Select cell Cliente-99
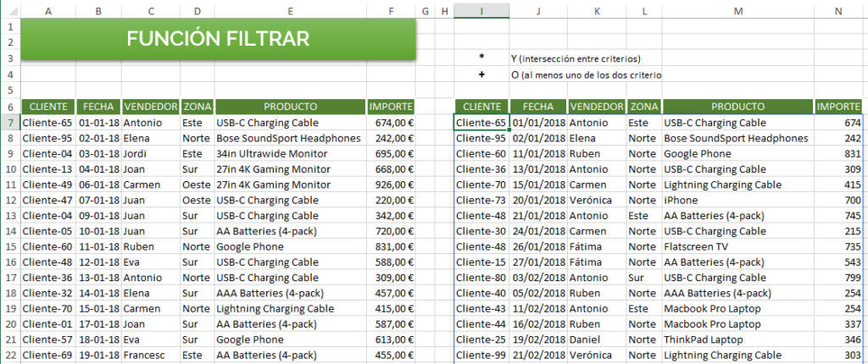 point(481,356)
